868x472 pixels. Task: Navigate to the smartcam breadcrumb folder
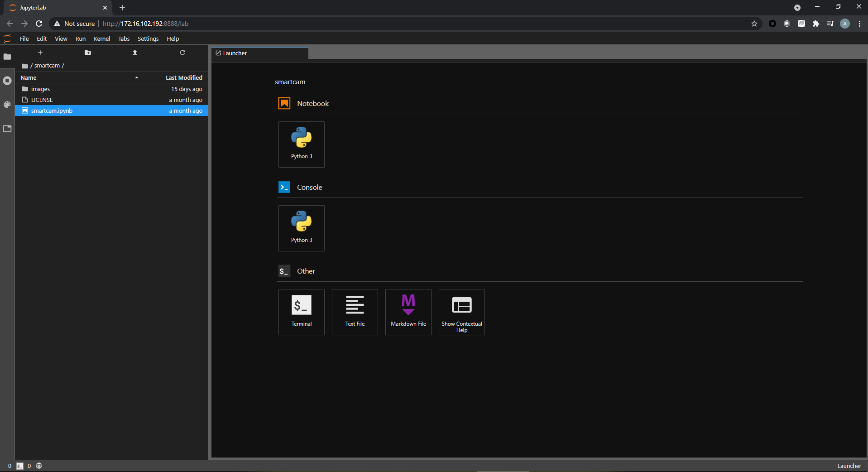(x=46, y=65)
